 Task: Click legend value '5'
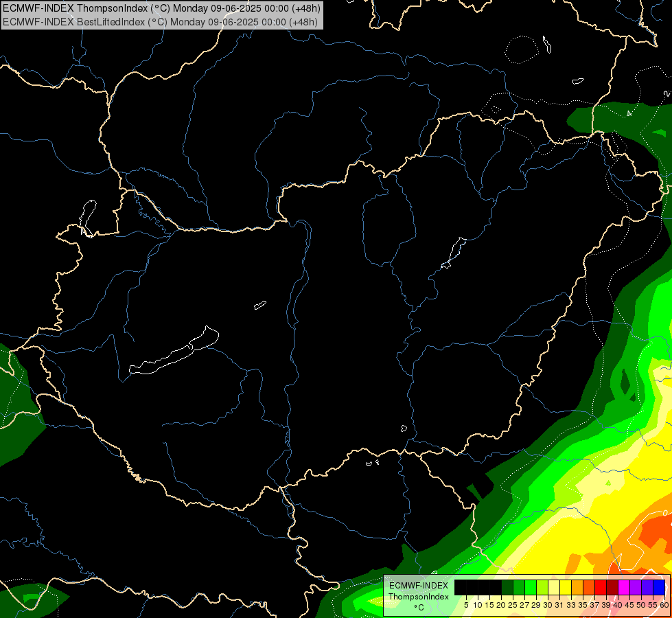(466, 605)
